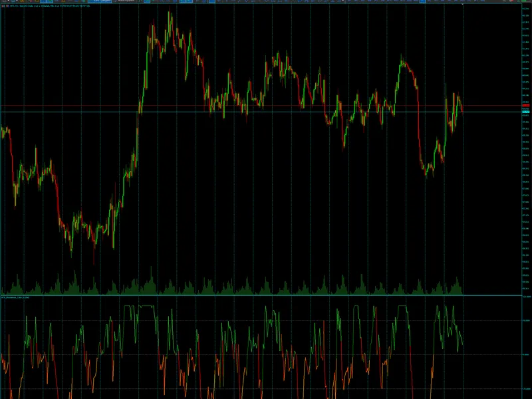Click the cyan price label on the price axis
The height and width of the screenshot is (399, 532).
tap(525, 112)
